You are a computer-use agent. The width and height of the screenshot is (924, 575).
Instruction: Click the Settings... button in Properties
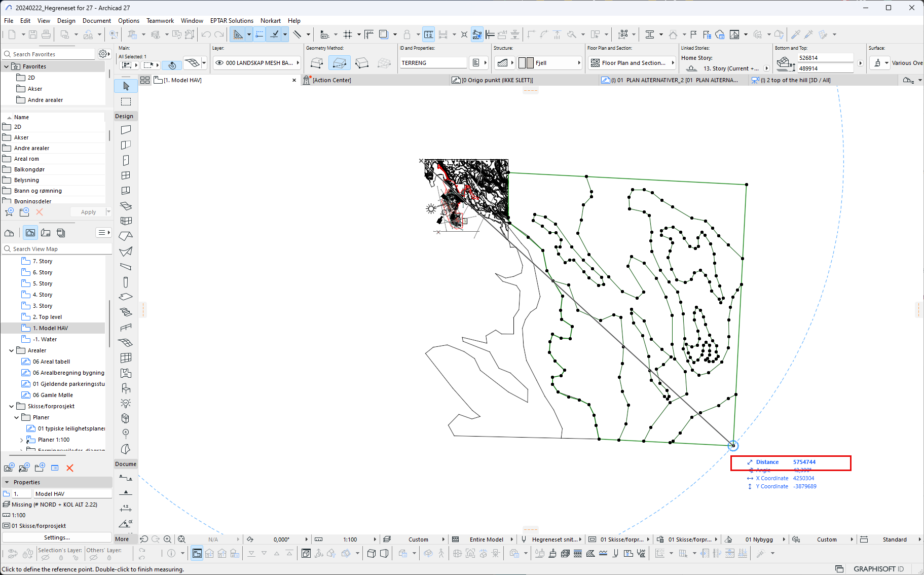click(57, 537)
